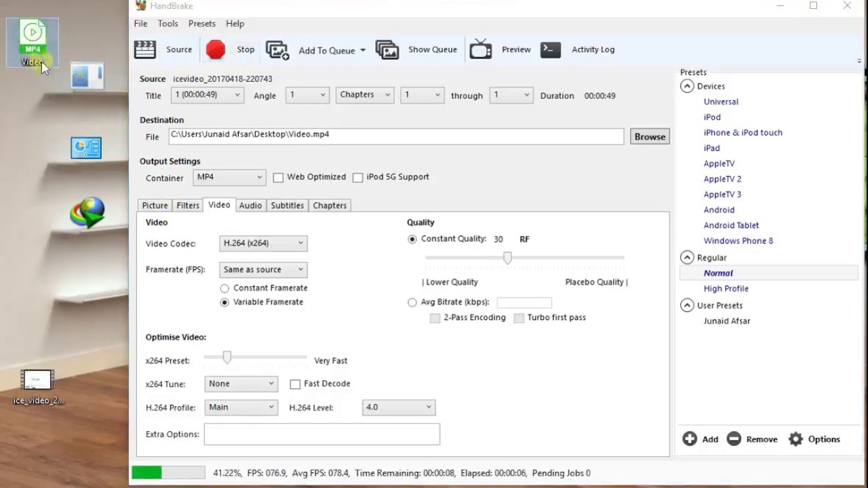Choose the iPhone & iPod touch preset

[x=743, y=133]
